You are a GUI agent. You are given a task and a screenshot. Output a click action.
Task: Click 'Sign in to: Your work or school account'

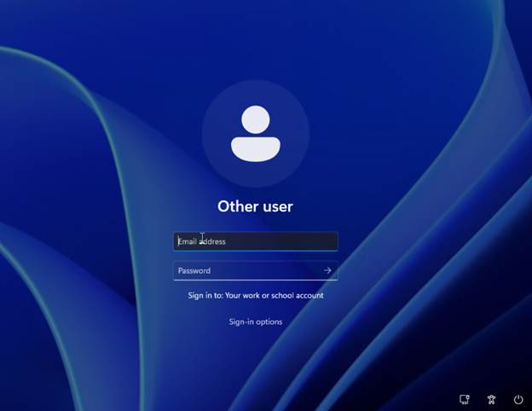(256, 296)
